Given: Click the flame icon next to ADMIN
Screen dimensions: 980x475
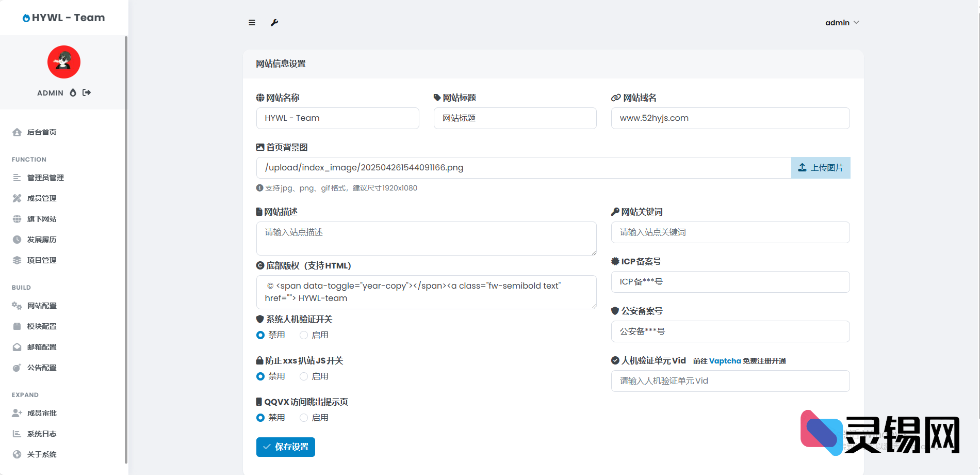Looking at the screenshot, I should [73, 92].
